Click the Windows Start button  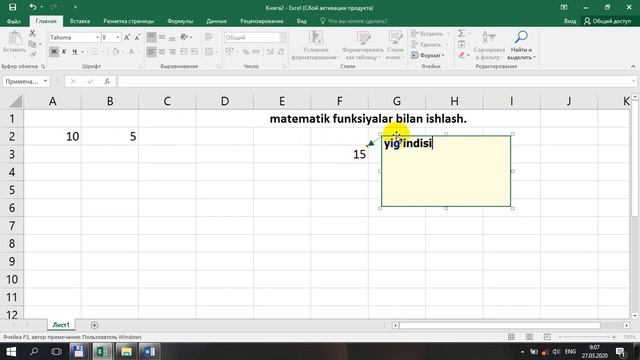(11, 351)
